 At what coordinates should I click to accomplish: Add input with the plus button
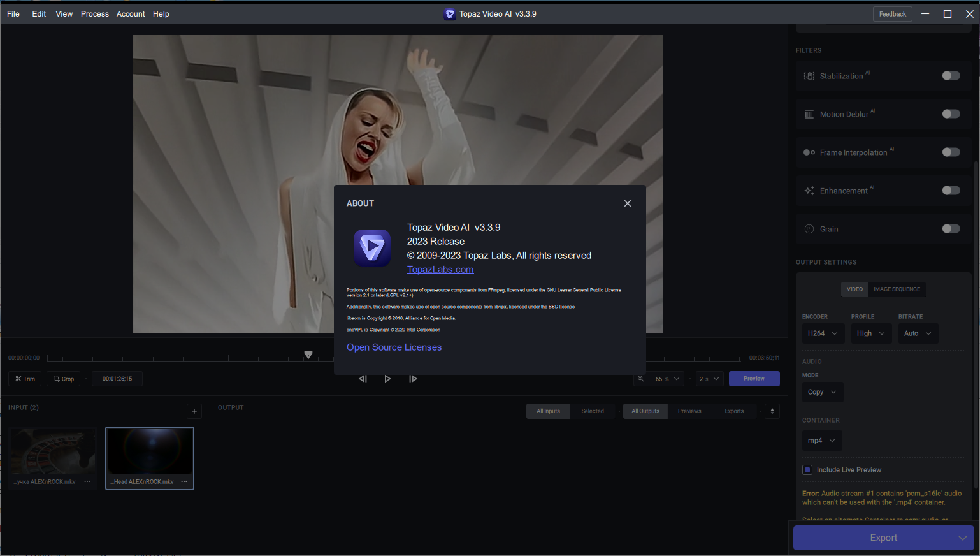pyautogui.click(x=194, y=411)
